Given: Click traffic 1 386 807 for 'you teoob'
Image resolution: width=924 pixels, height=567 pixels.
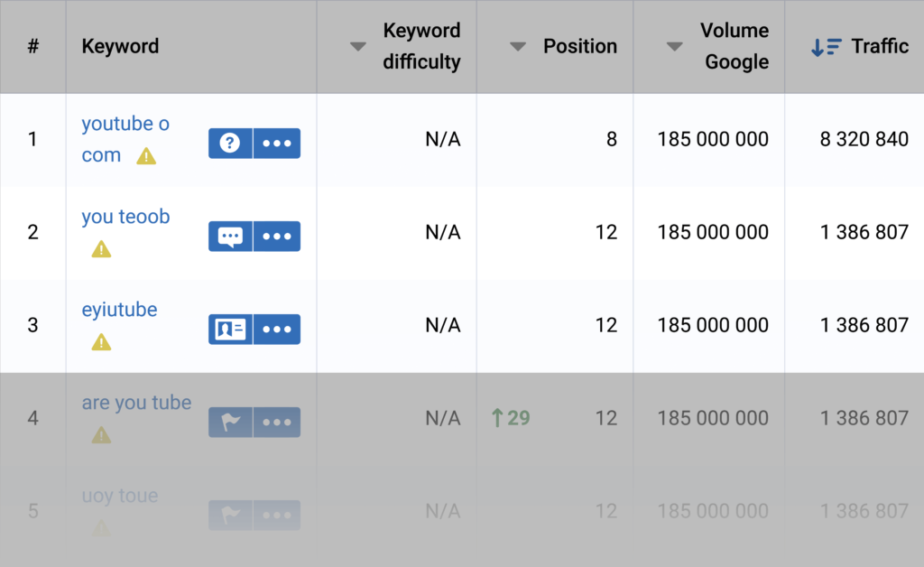Looking at the screenshot, I should [864, 232].
